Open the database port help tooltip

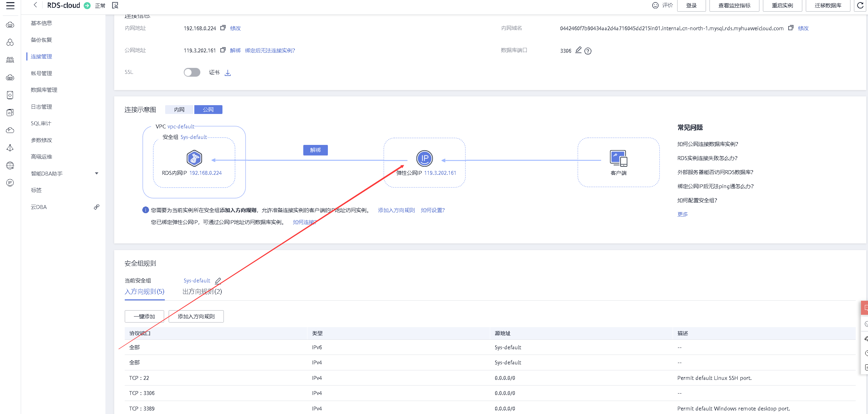click(588, 51)
